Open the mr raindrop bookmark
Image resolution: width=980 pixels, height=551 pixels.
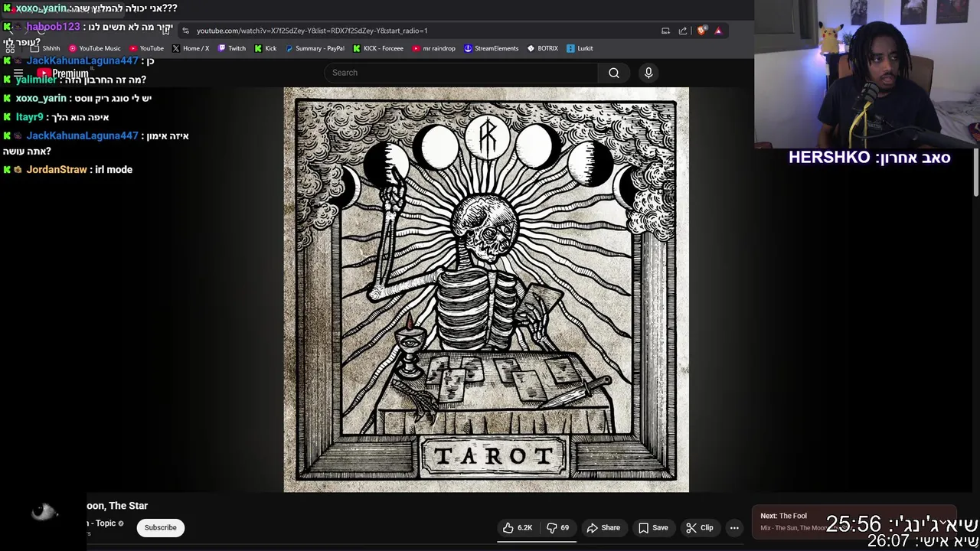433,48
